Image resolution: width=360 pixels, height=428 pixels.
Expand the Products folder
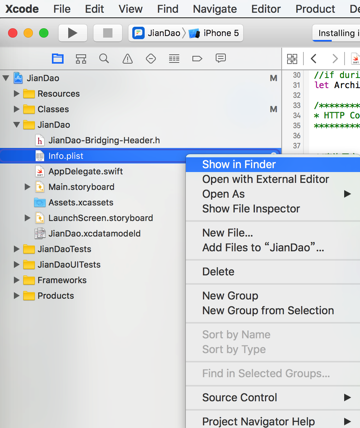16,296
